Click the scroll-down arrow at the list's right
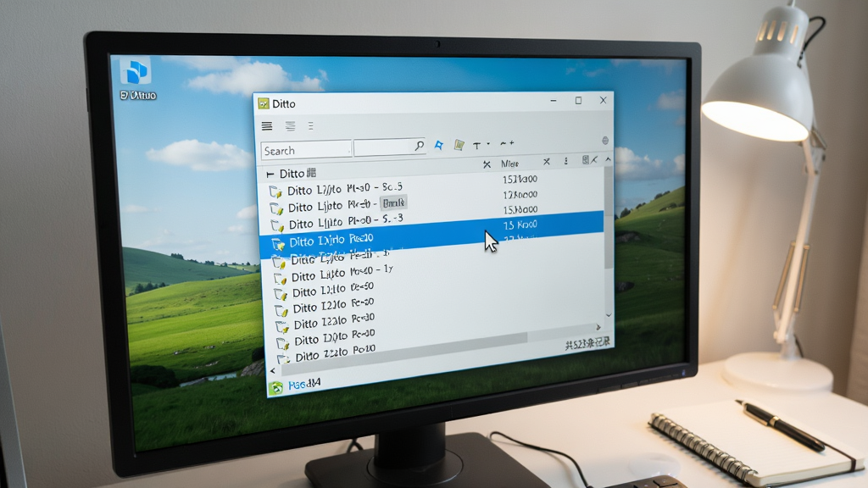The image size is (868, 488). coord(609,315)
